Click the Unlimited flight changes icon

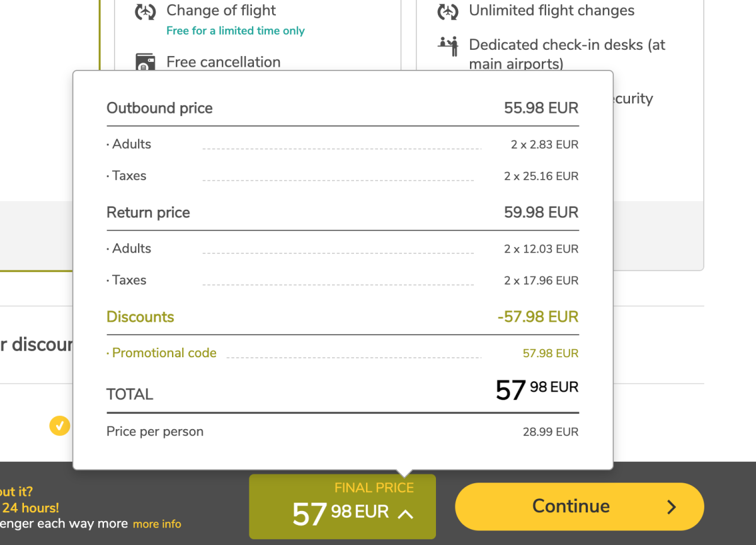(448, 11)
